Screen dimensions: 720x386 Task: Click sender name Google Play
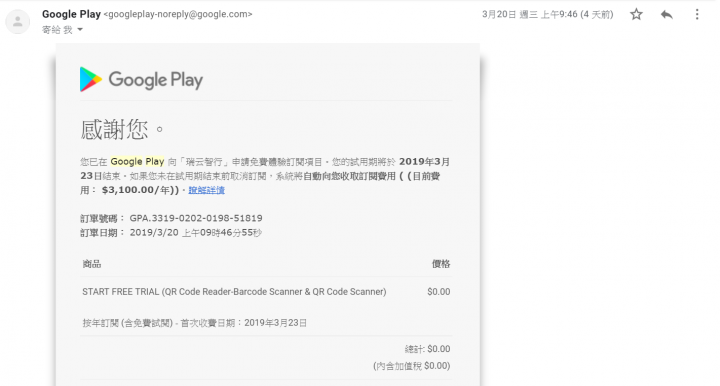coord(71,14)
